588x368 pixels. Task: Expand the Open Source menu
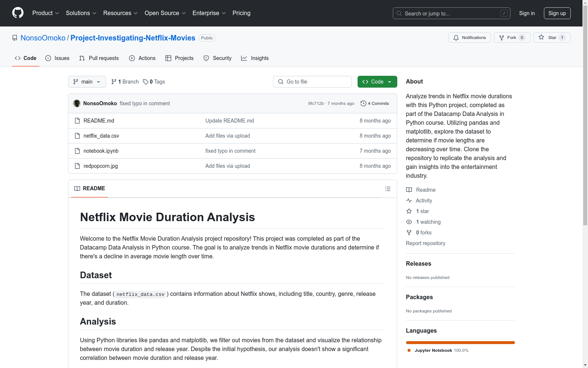tap(165, 13)
